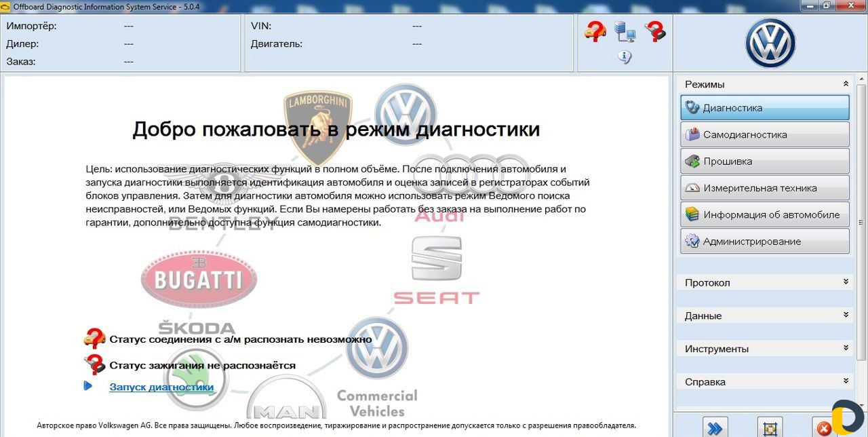Open the info speech bubble icon
868x437 pixels.
click(625, 57)
